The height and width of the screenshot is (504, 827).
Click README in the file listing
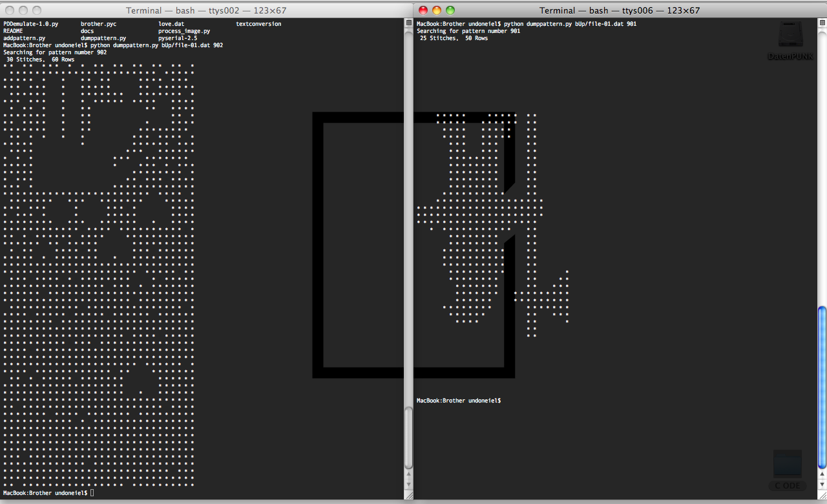(x=13, y=31)
